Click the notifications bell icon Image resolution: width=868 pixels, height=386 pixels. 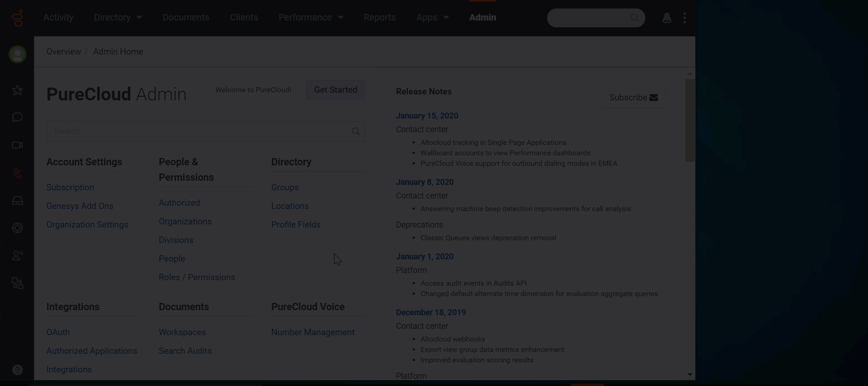(x=667, y=18)
